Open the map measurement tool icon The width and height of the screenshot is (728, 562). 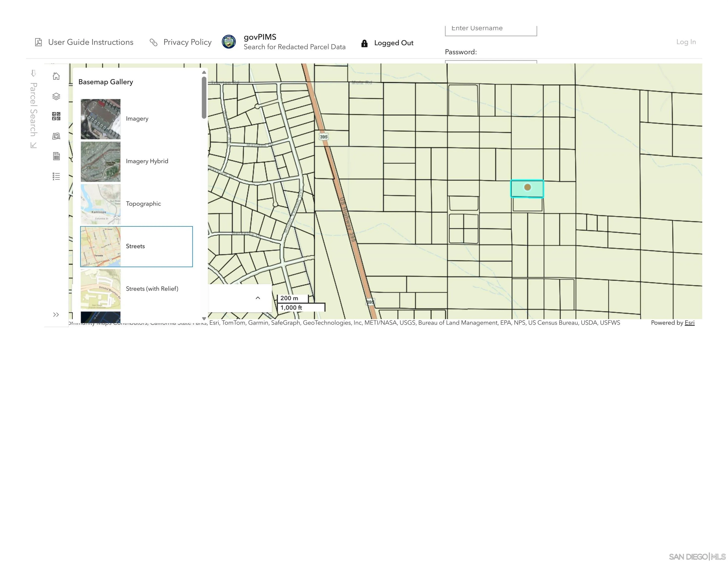coord(56,136)
